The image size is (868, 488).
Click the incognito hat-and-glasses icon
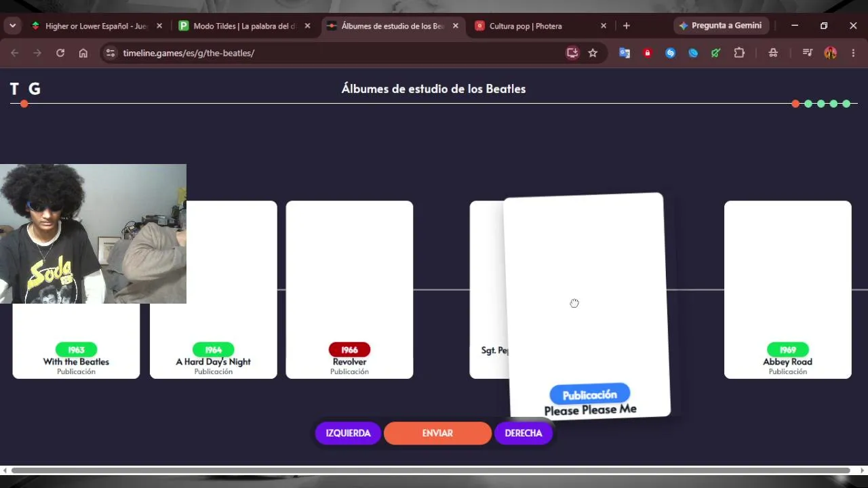[773, 53]
